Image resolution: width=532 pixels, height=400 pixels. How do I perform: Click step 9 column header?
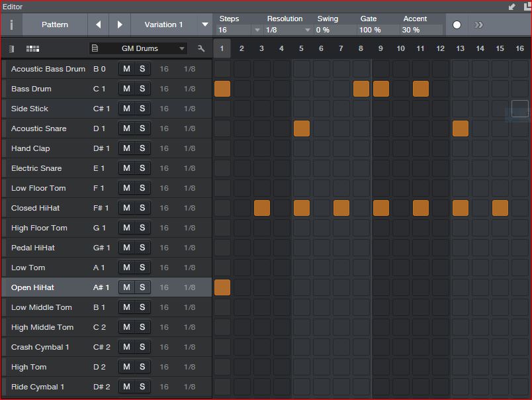[380, 48]
